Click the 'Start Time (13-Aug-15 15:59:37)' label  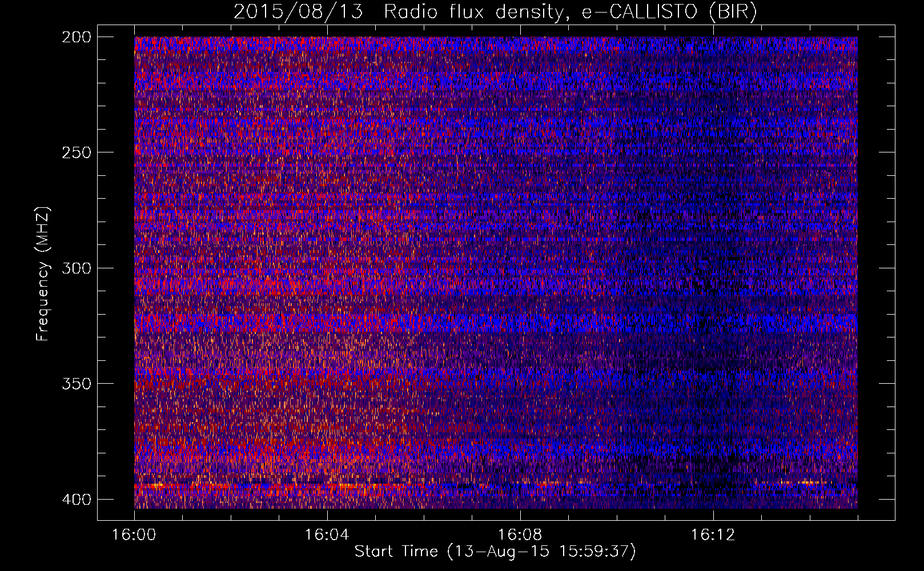(x=495, y=552)
